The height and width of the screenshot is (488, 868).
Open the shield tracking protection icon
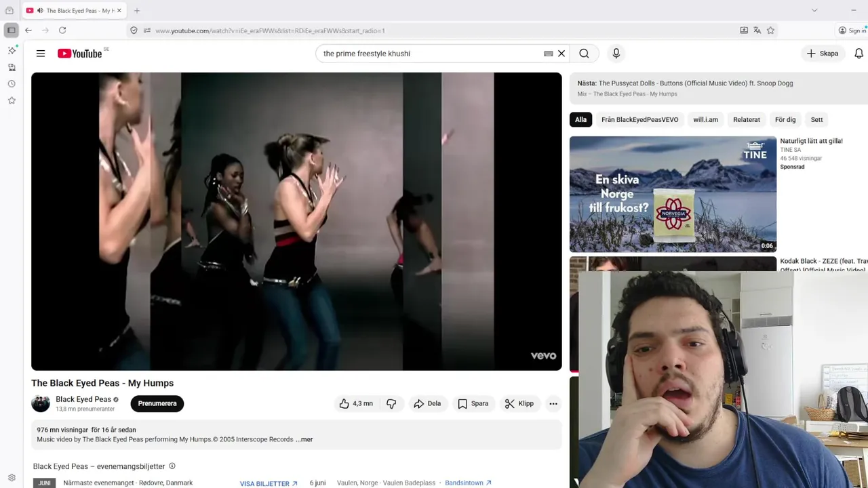point(134,30)
